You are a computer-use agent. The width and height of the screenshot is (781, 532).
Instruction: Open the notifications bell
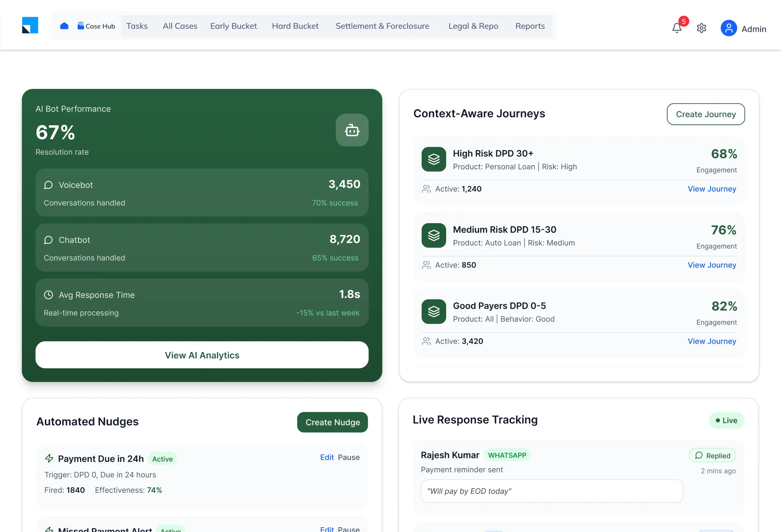677,28
